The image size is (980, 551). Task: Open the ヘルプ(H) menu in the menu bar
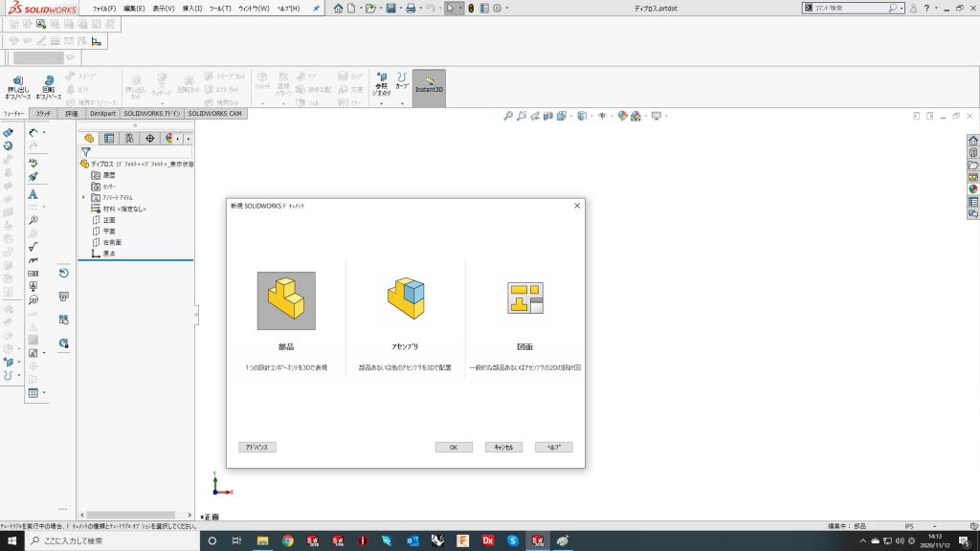click(289, 9)
